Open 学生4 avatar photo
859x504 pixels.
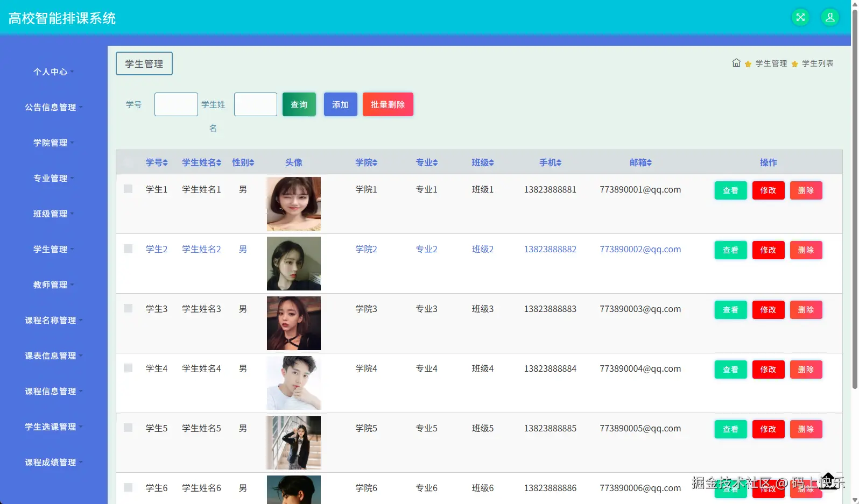click(x=294, y=383)
